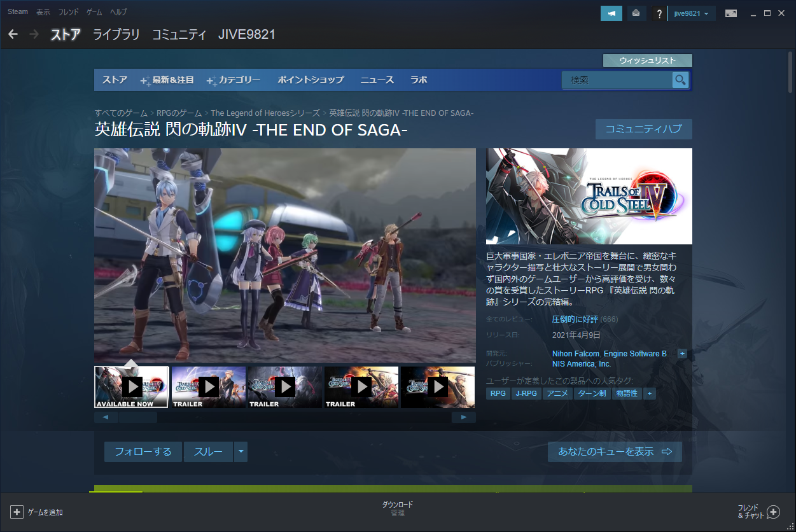Click the RPGのゲーム breadcrumb link
The image size is (796, 532).
pyautogui.click(x=179, y=113)
